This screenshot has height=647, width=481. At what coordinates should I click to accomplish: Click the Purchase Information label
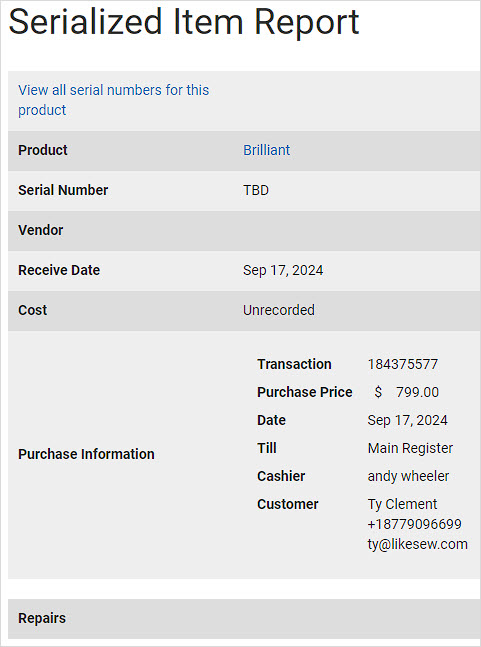(x=86, y=454)
